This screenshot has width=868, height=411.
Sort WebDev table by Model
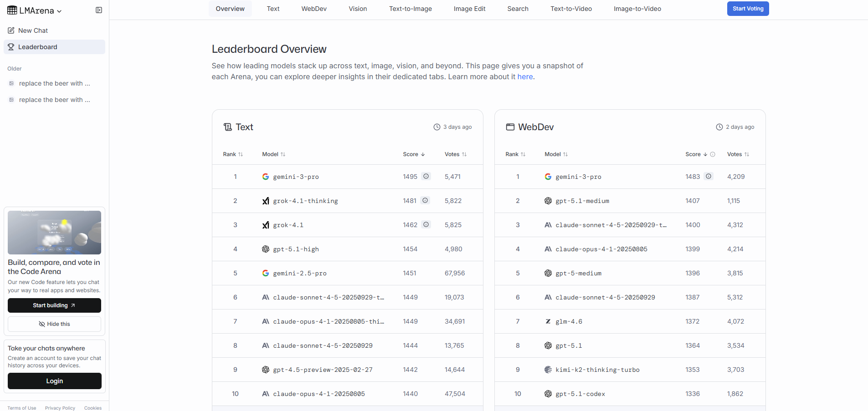pyautogui.click(x=556, y=154)
